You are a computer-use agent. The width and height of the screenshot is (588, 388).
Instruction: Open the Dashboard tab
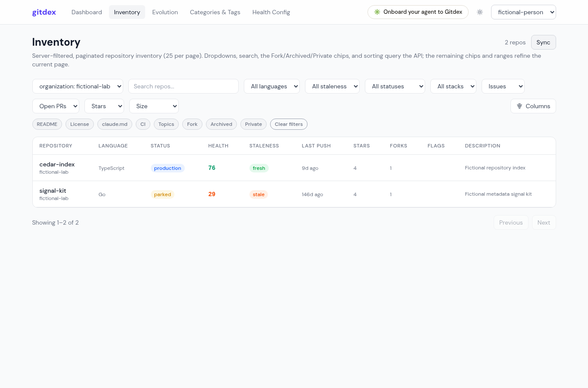87,12
